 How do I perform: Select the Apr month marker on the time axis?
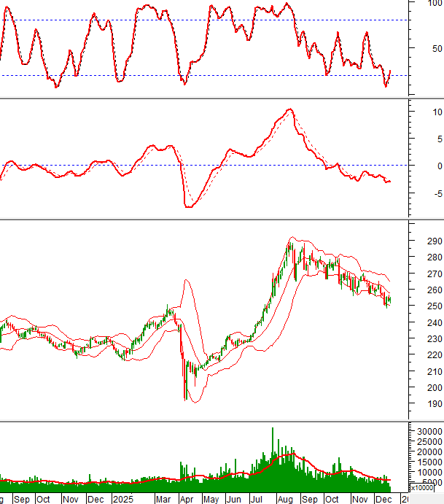coord(187,499)
